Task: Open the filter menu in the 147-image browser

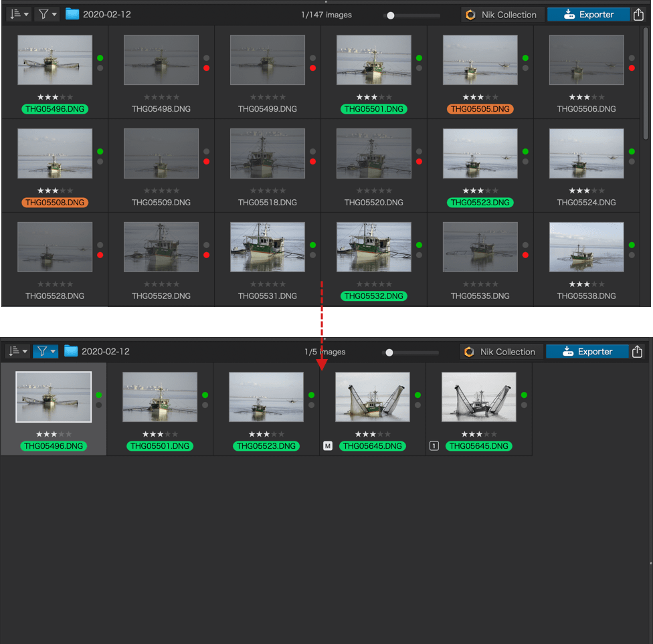Action: [x=48, y=15]
